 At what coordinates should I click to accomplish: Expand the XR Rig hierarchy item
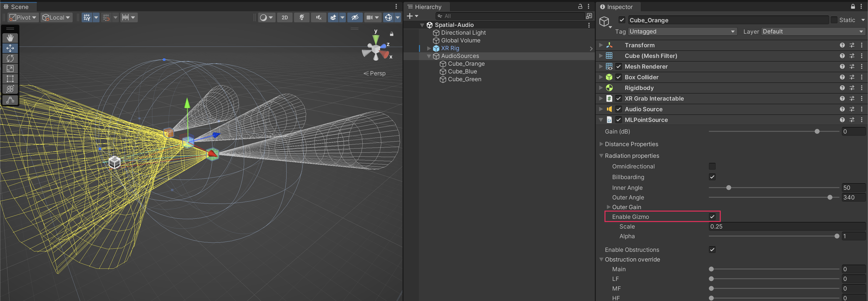(429, 48)
